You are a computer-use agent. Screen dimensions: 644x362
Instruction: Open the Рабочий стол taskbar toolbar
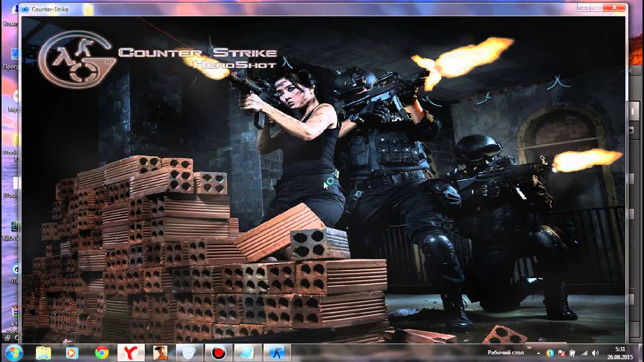pos(506,353)
